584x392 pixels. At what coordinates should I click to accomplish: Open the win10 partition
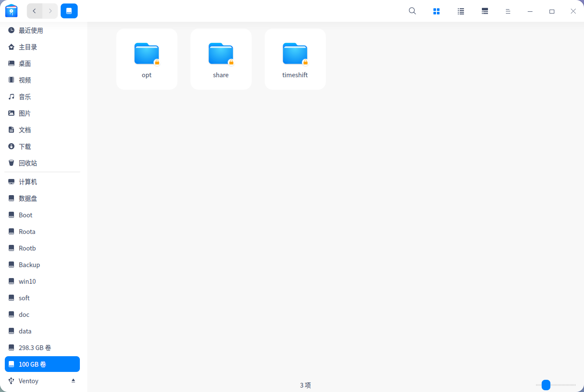(42, 282)
